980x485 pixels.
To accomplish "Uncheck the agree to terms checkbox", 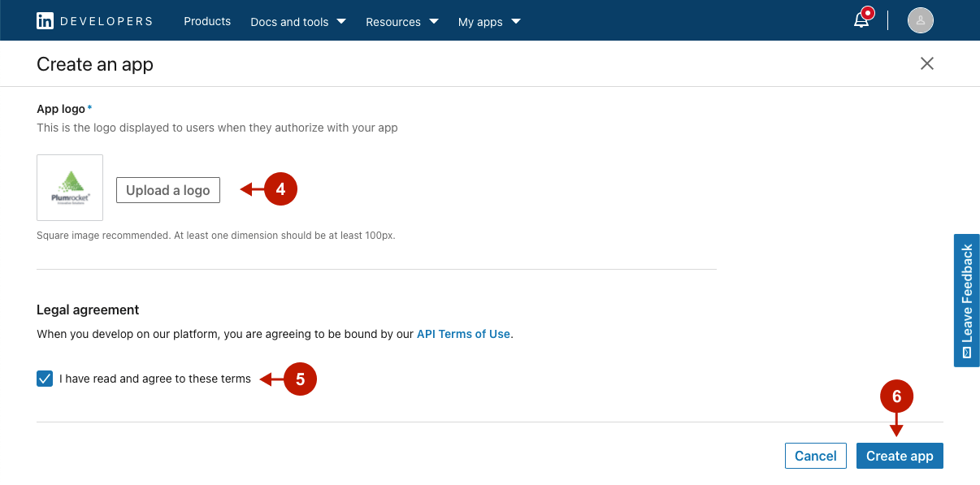I will pyautogui.click(x=45, y=379).
